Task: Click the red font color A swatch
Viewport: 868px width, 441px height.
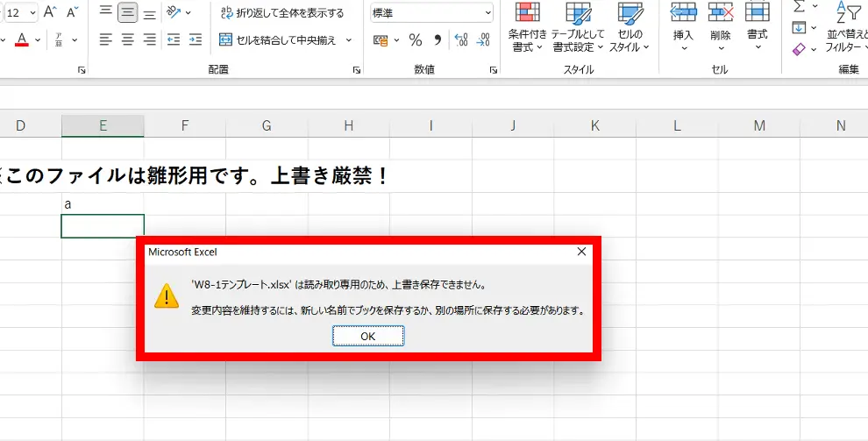Action: tap(22, 39)
